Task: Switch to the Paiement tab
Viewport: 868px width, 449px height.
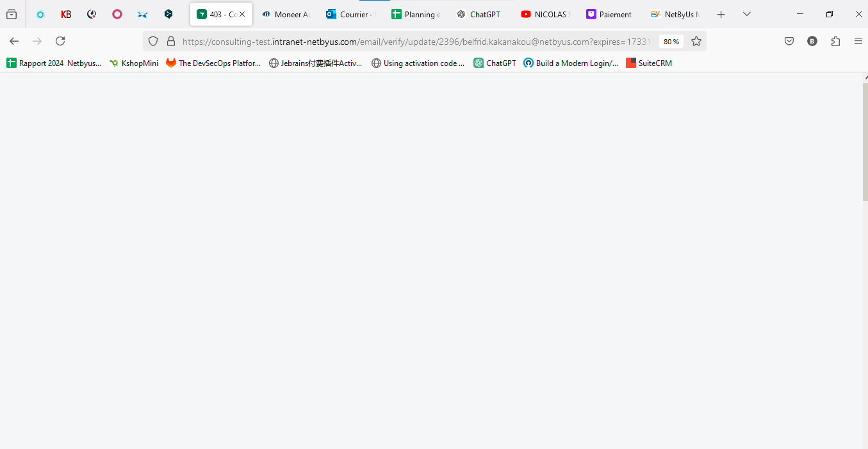Action: point(609,14)
